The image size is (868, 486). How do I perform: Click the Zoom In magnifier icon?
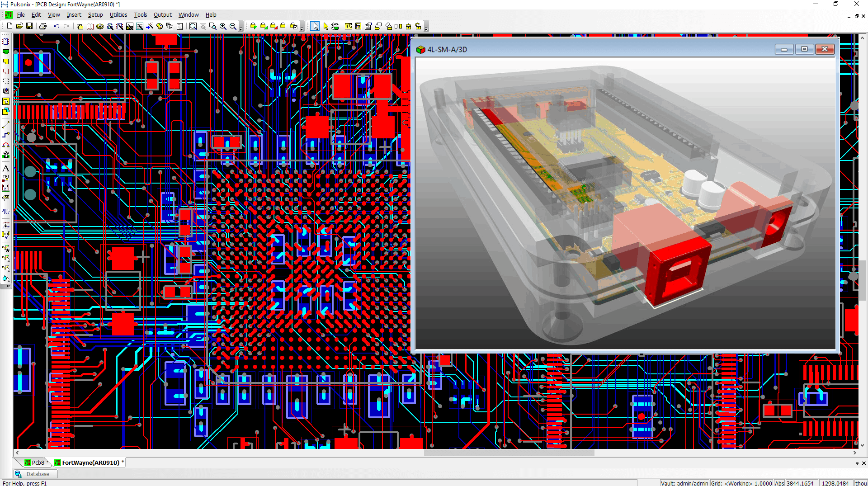point(223,26)
